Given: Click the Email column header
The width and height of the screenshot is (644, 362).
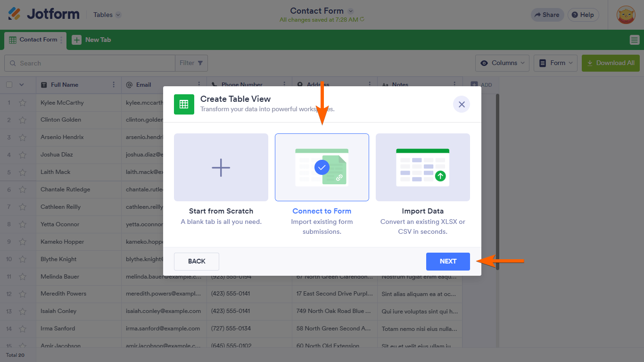Looking at the screenshot, I should click(x=164, y=85).
